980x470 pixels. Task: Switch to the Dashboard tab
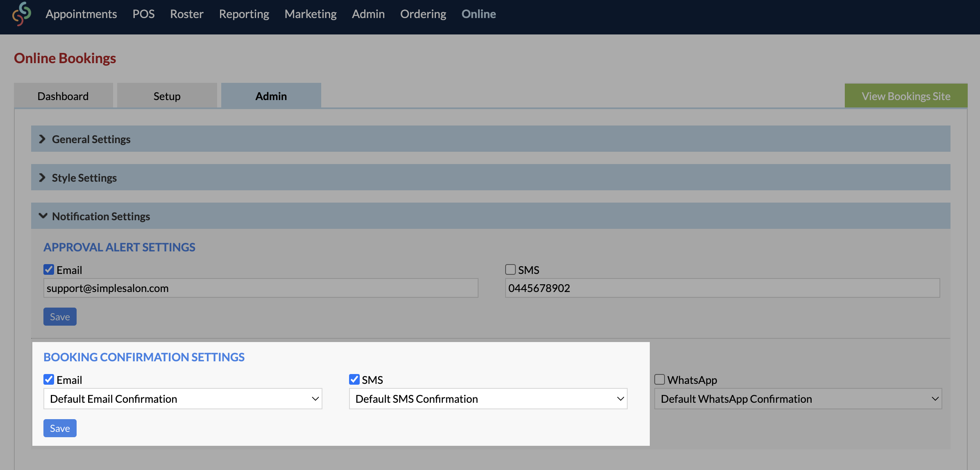pos(63,96)
